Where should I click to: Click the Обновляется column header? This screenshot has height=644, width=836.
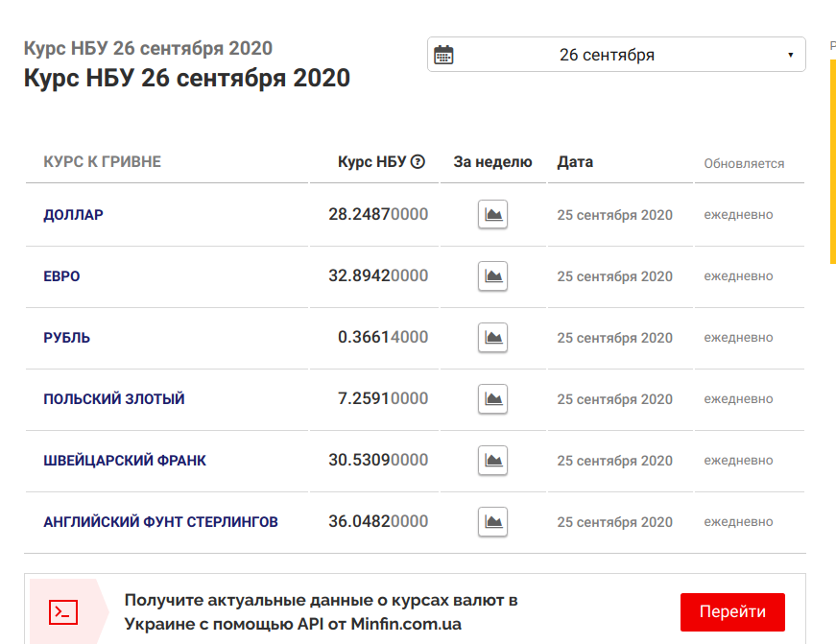pyautogui.click(x=744, y=164)
